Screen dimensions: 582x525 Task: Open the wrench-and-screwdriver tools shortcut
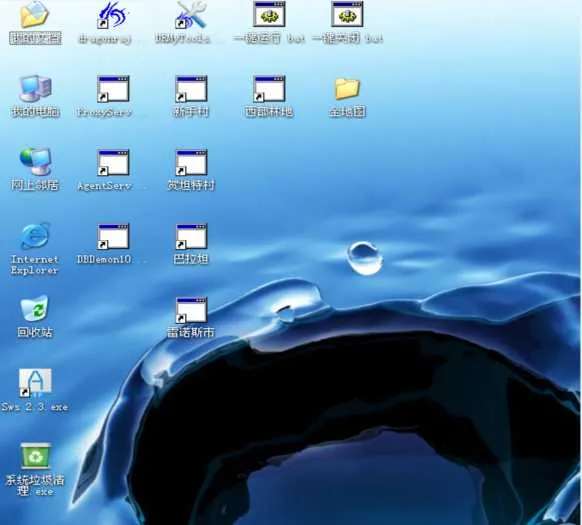pos(191,15)
